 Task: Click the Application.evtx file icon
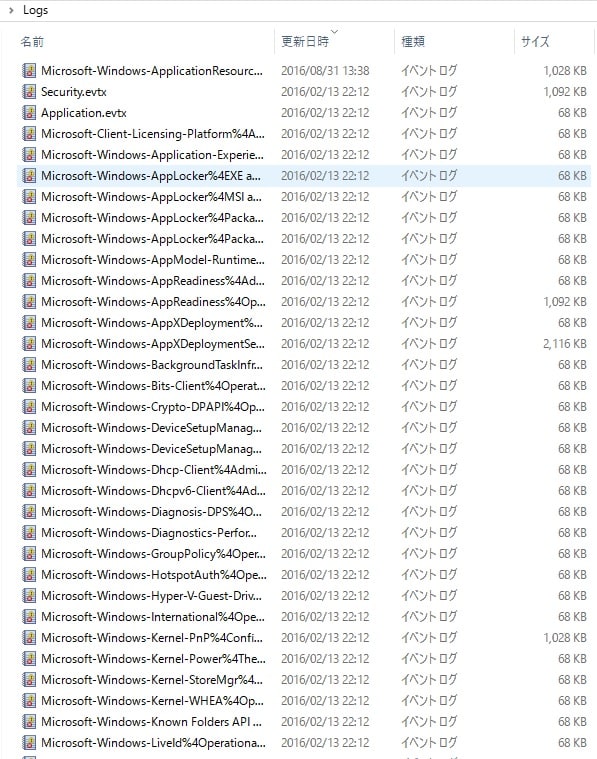30,113
